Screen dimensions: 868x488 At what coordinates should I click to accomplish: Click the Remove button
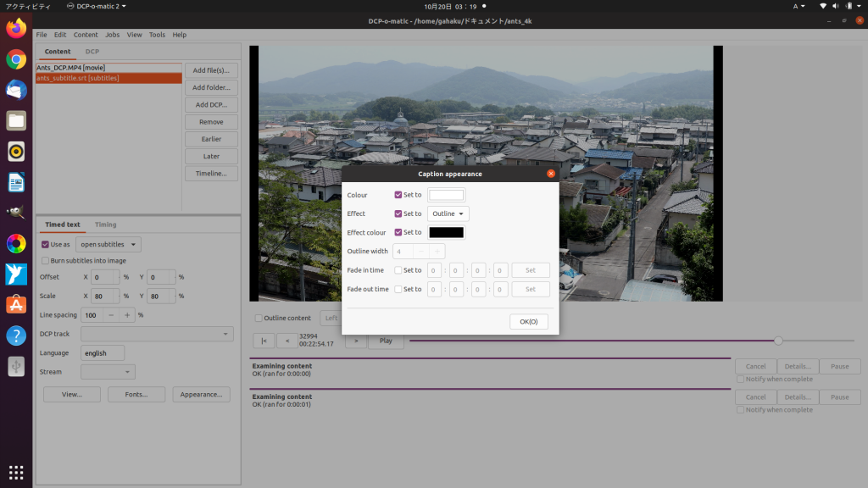[211, 122]
